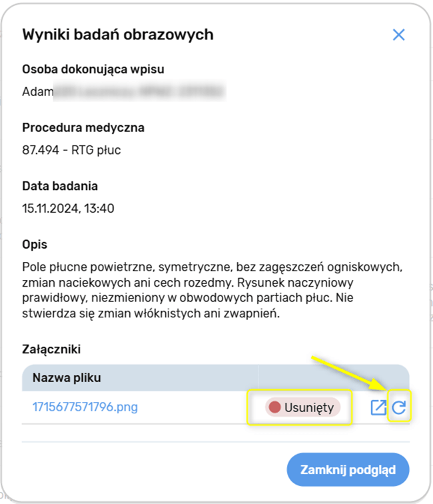
Task: Click the Usunięty status badge
Action: [302, 407]
